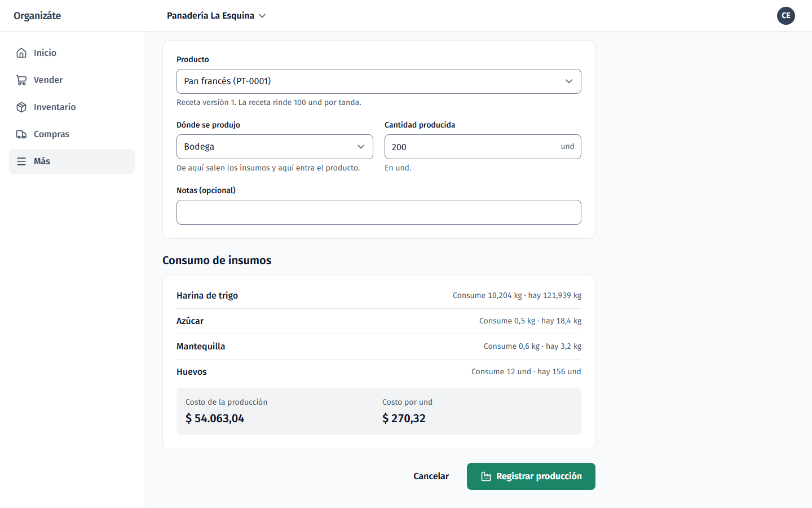Open the Compras section
812x508 pixels.
[x=72, y=134]
